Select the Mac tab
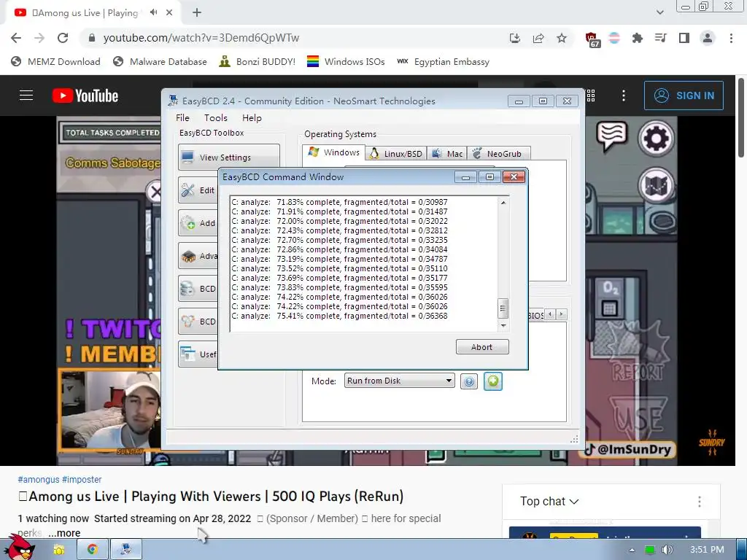 pos(447,154)
